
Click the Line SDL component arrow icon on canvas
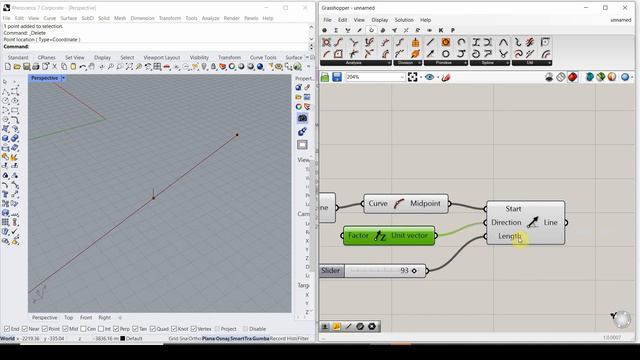point(532,222)
